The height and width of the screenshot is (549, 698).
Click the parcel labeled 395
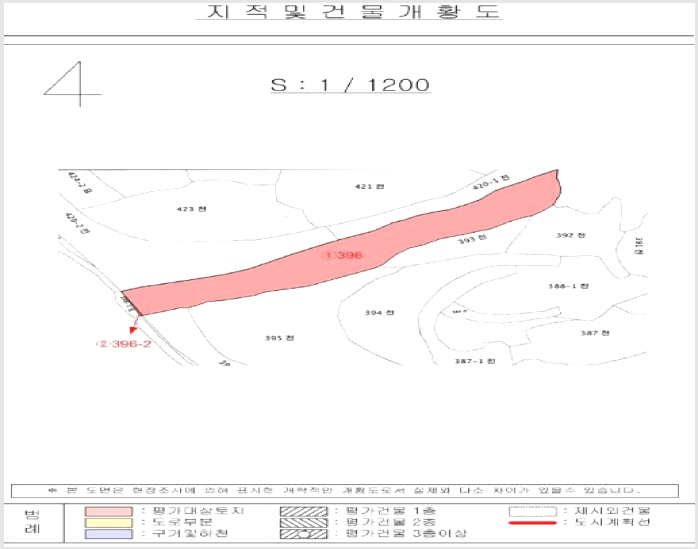click(279, 338)
